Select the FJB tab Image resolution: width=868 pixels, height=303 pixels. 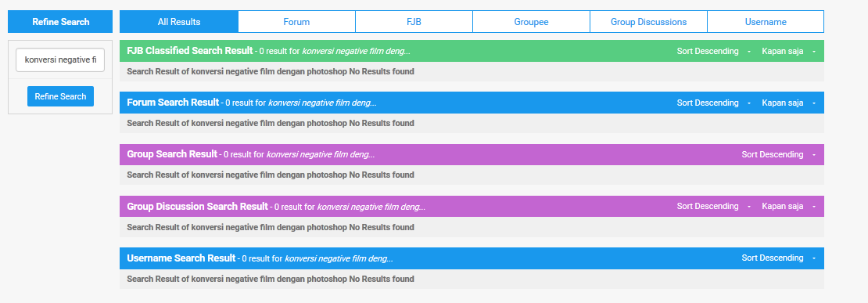tap(414, 22)
